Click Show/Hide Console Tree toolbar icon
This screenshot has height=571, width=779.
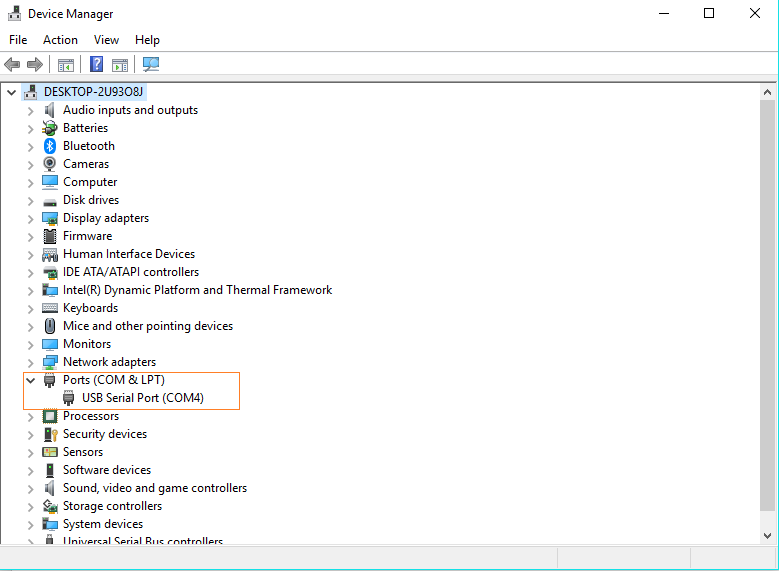click(x=65, y=65)
